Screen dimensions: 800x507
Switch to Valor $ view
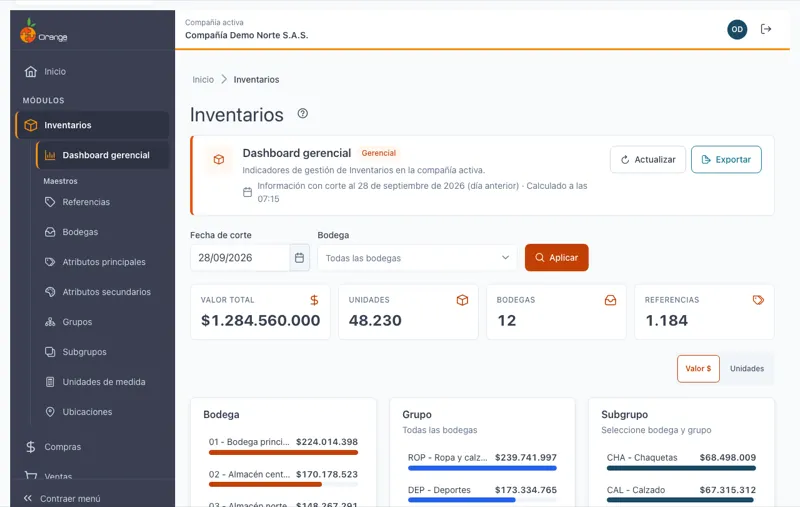(698, 369)
